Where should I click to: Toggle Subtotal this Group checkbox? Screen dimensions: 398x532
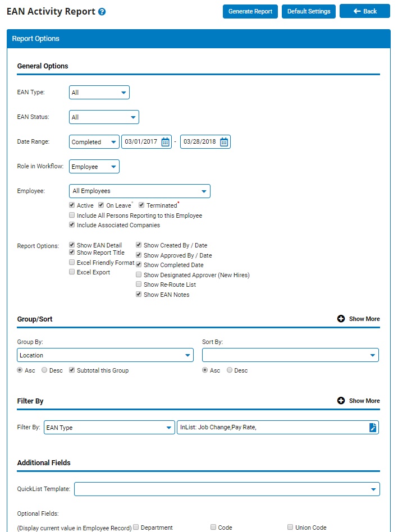click(x=72, y=370)
